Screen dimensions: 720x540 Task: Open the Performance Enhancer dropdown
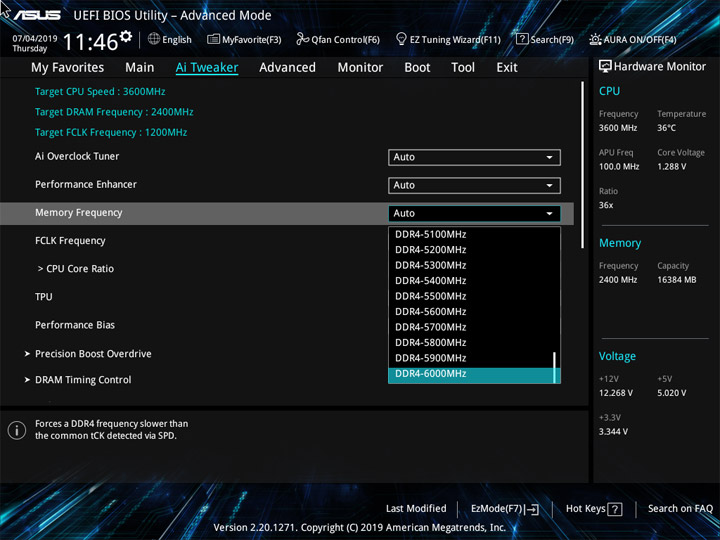[474, 186]
